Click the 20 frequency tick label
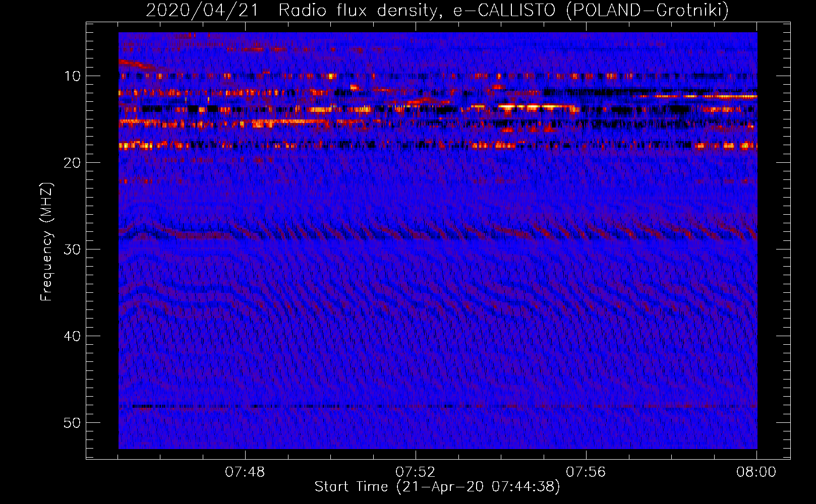Viewport: 816px width, 504px height. click(72, 163)
